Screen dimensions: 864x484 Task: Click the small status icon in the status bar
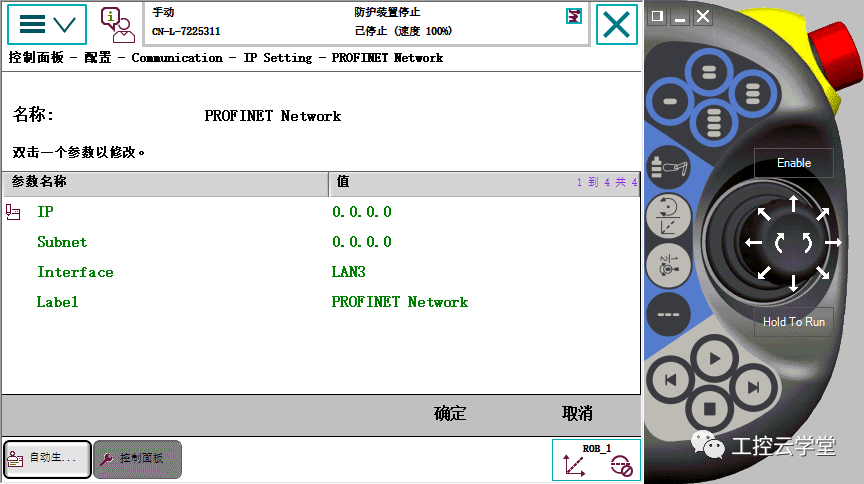pos(574,15)
